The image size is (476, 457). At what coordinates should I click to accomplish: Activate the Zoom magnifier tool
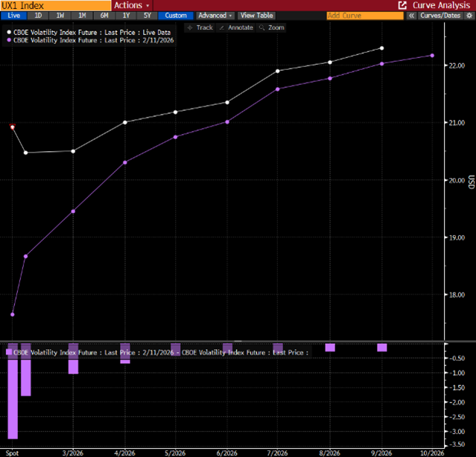(271, 28)
